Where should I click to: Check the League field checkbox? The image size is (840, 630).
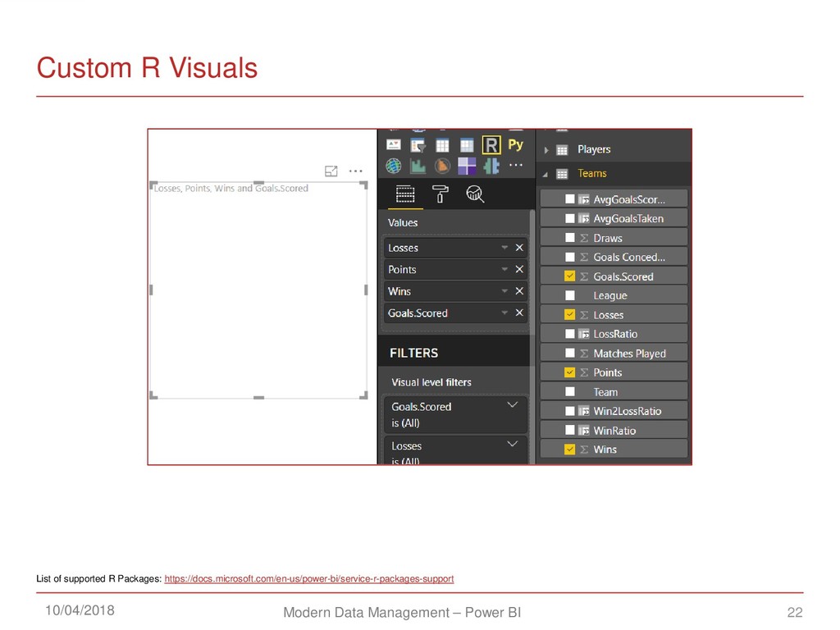(570, 295)
